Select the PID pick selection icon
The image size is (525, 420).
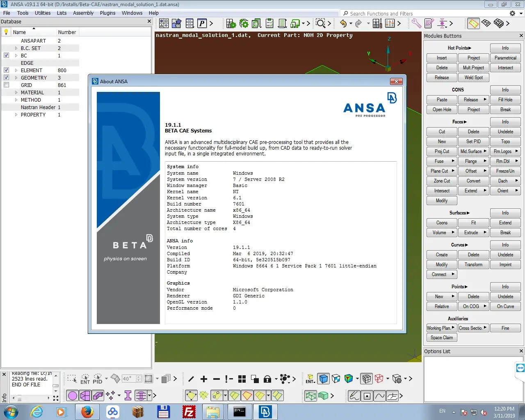point(98,379)
